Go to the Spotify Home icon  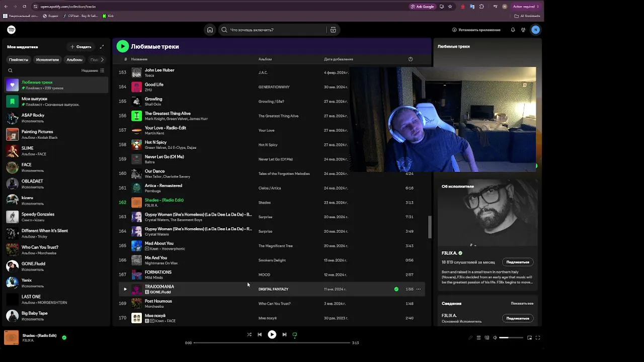click(210, 30)
